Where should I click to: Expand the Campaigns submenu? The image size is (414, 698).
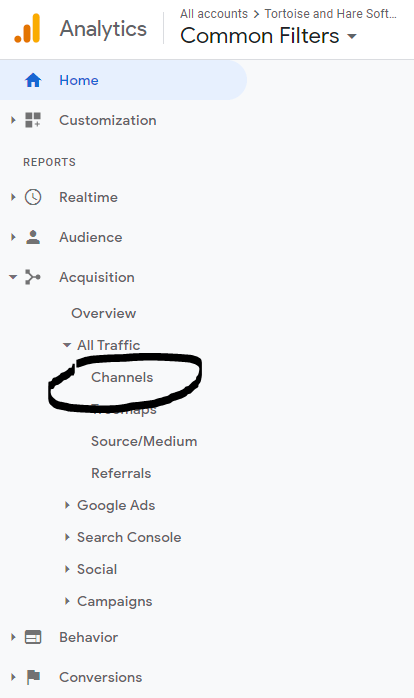tap(67, 601)
